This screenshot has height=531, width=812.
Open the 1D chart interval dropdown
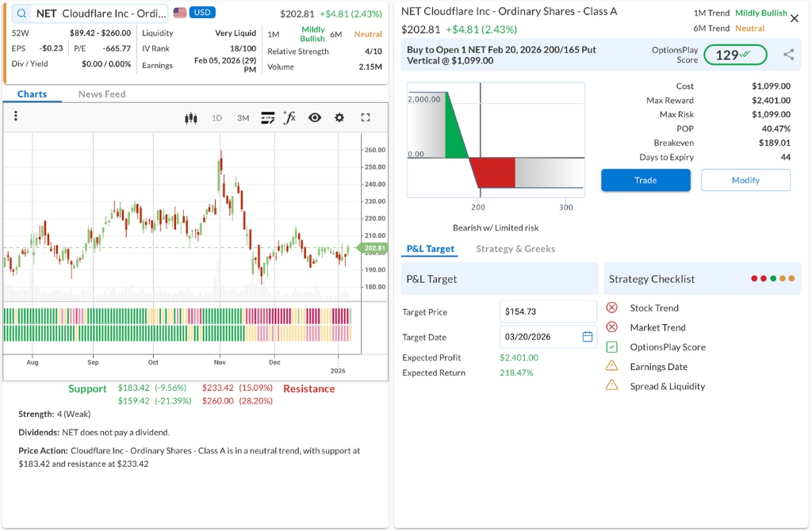coord(216,118)
